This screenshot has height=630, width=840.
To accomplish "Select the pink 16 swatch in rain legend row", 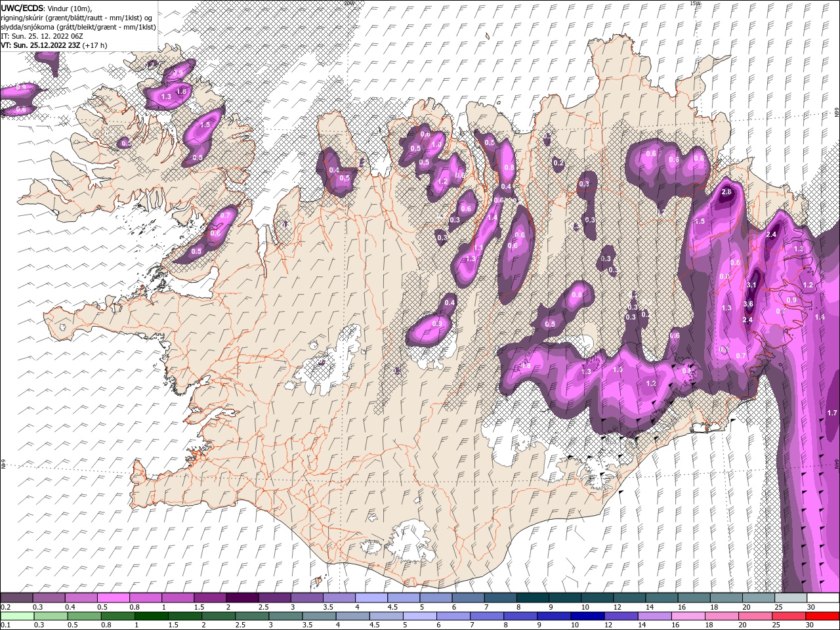I will pos(688,616).
